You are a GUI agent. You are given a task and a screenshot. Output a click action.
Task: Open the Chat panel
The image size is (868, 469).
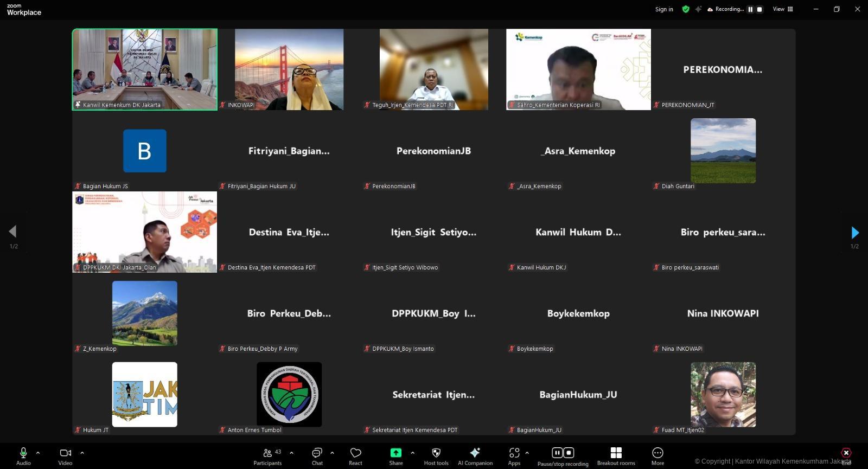point(317,455)
